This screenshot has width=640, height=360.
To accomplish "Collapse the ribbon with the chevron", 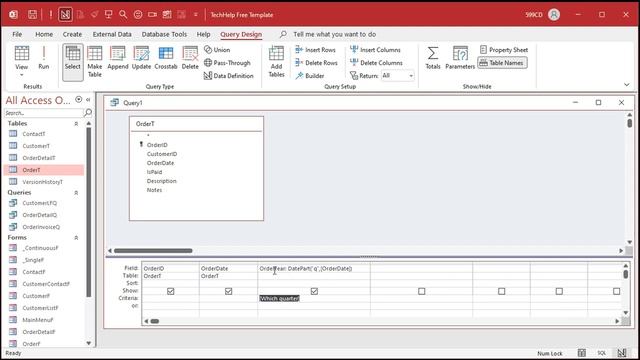I will (627, 85).
